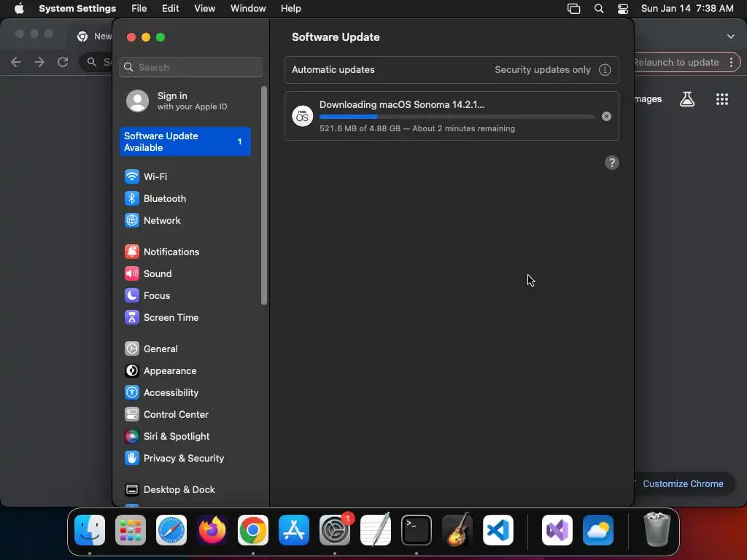Open Weather app in the Dock

click(598, 530)
